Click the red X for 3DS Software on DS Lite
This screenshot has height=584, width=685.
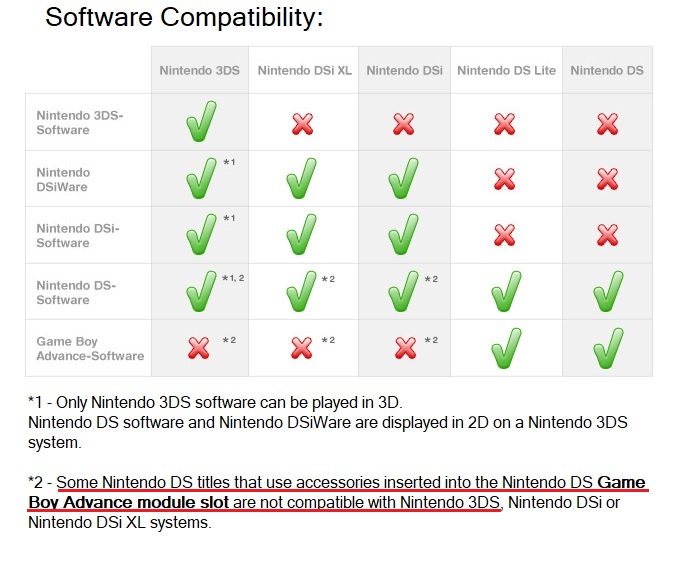tap(505, 124)
